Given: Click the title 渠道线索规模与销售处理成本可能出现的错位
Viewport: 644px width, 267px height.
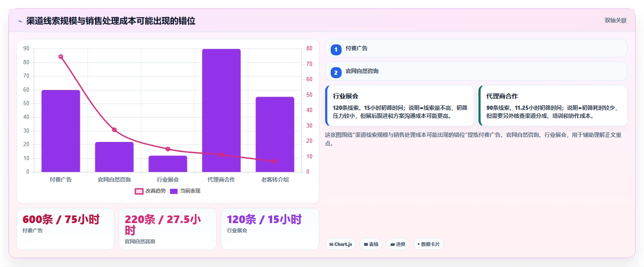Looking at the screenshot, I should click(111, 21).
